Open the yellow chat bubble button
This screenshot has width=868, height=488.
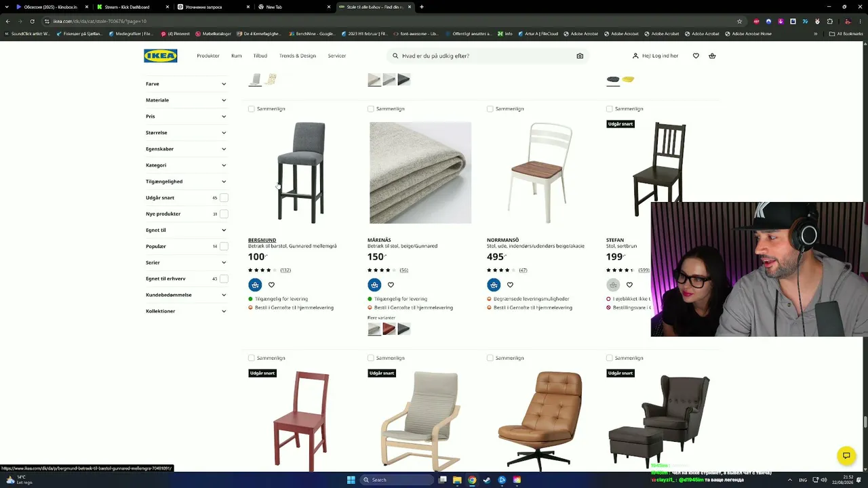pyautogui.click(x=846, y=455)
